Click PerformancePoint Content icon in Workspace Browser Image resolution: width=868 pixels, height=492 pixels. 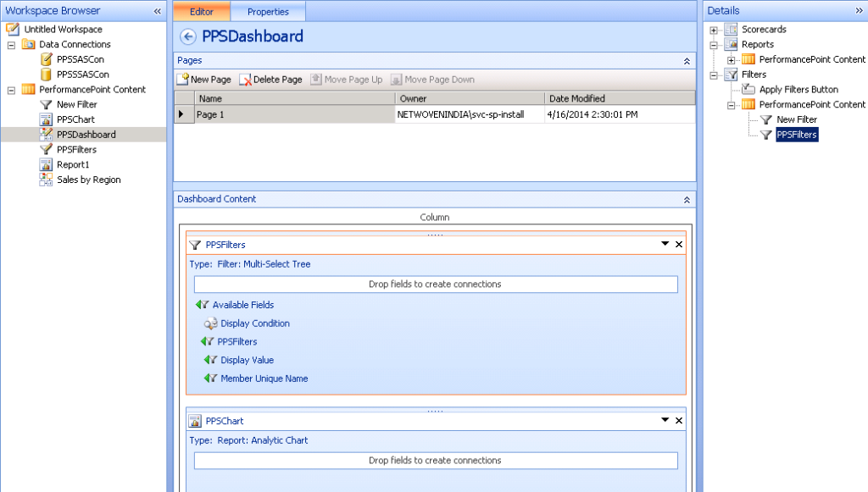pos(28,89)
